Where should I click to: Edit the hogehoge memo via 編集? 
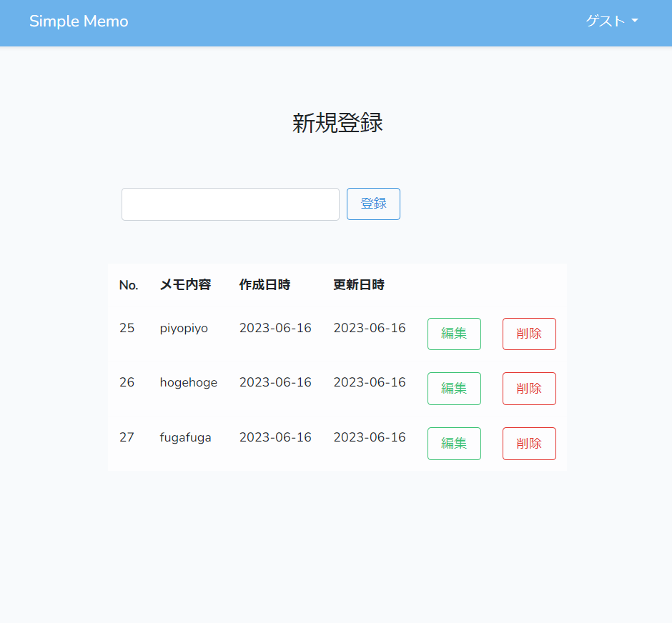[454, 389]
